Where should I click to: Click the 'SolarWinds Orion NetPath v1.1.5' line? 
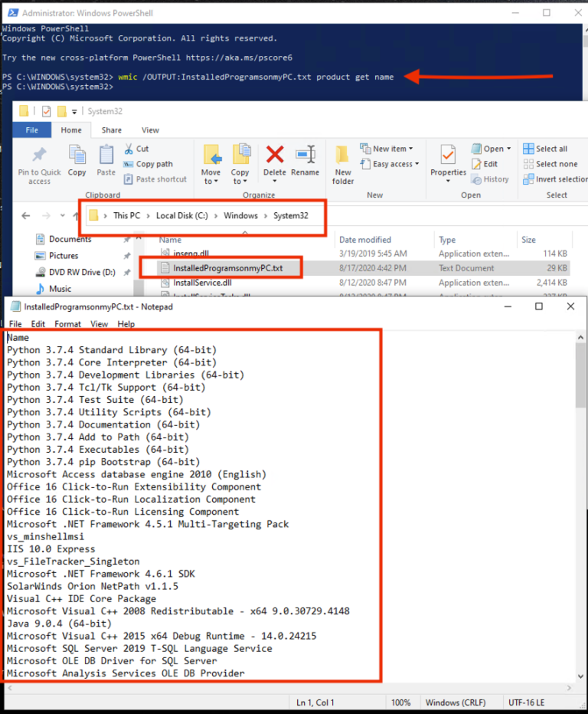pyautogui.click(x=93, y=586)
